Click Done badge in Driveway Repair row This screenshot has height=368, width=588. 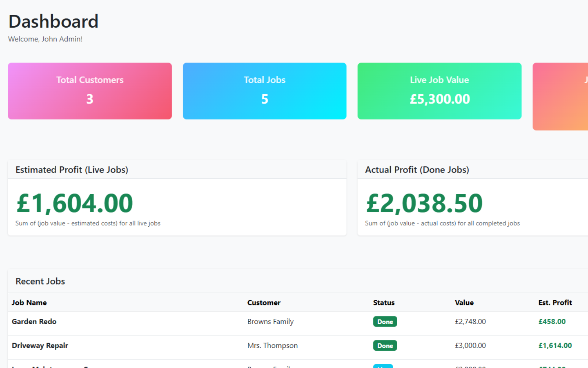385,346
